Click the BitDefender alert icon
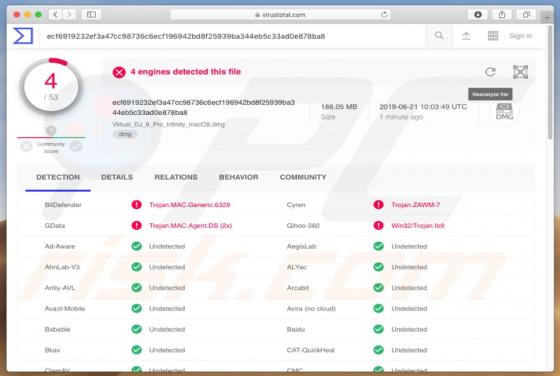560x376 pixels. tap(136, 205)
